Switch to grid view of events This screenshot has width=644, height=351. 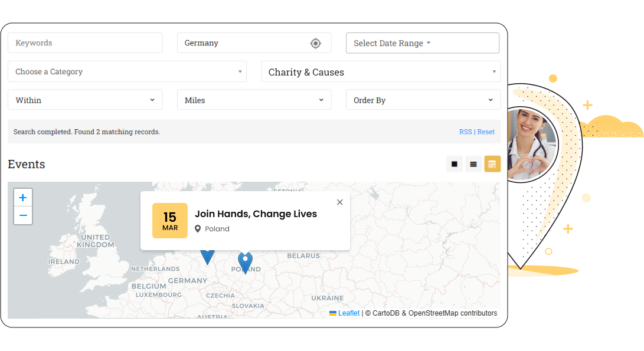pyautogui.click(x=454, y=164)
